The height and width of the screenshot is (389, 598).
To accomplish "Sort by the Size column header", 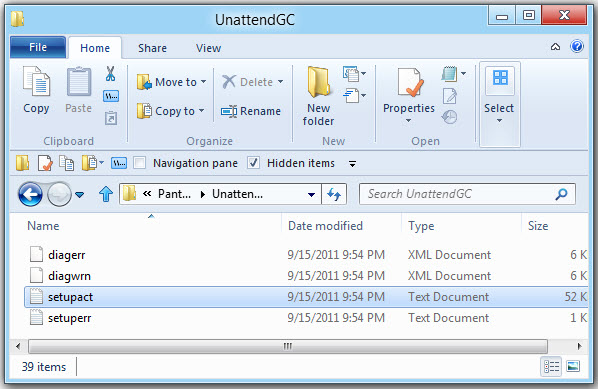I will pyautogui.click(x=538, y=226).
